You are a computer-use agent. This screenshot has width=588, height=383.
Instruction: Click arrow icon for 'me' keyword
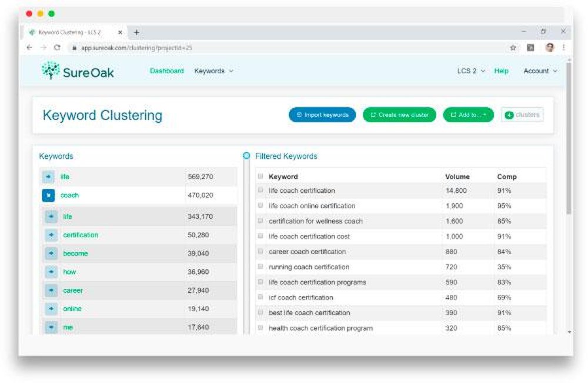tap(51, 327)
